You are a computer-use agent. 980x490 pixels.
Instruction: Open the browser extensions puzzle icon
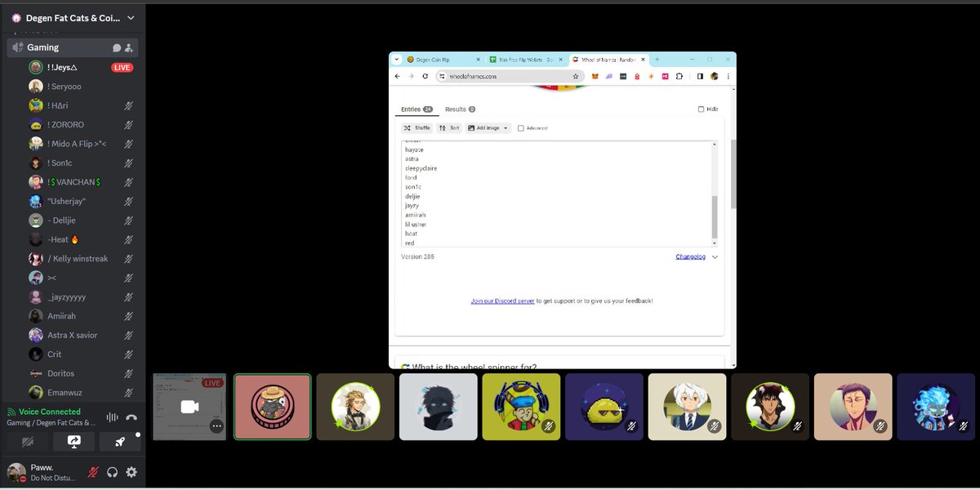(679, 76)
